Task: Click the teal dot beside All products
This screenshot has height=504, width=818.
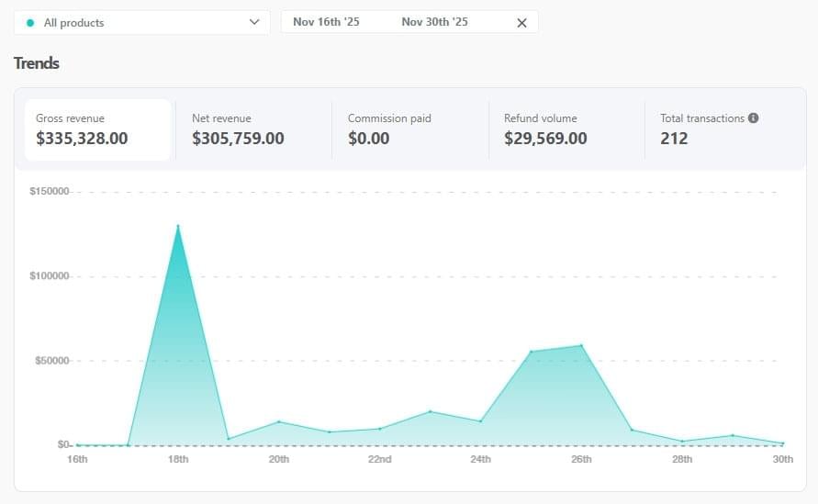Action: [x=30, y=22]
